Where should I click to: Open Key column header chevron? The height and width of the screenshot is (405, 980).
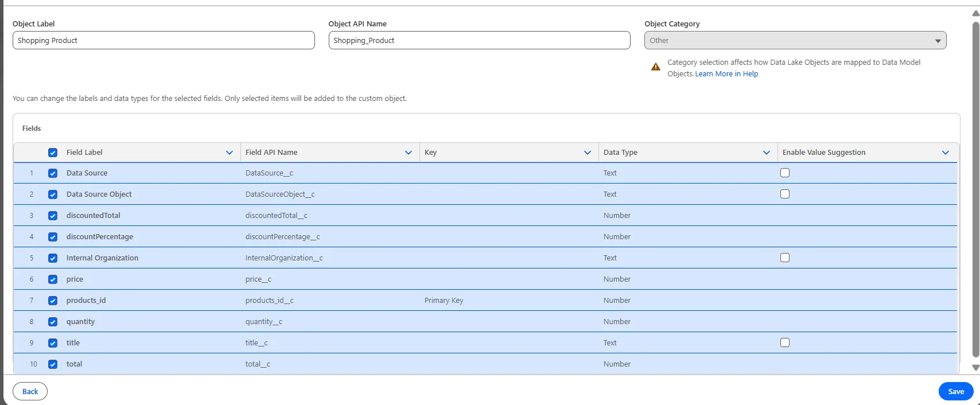point(588,153)
